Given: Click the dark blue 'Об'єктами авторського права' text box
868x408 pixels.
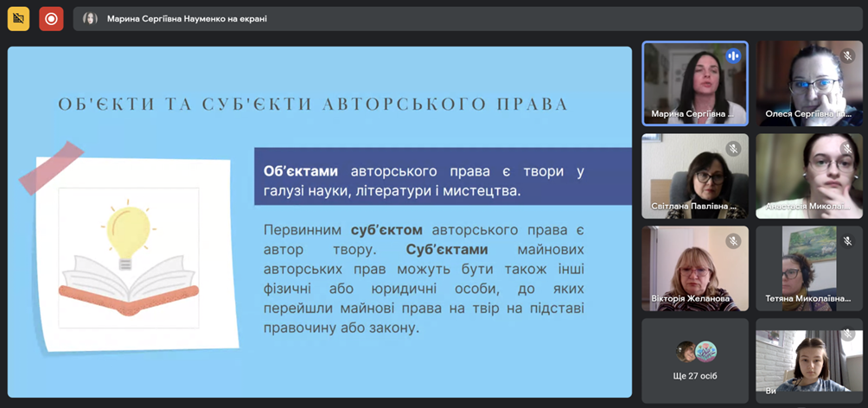Looking at the screenshot, I should [443, 176].
